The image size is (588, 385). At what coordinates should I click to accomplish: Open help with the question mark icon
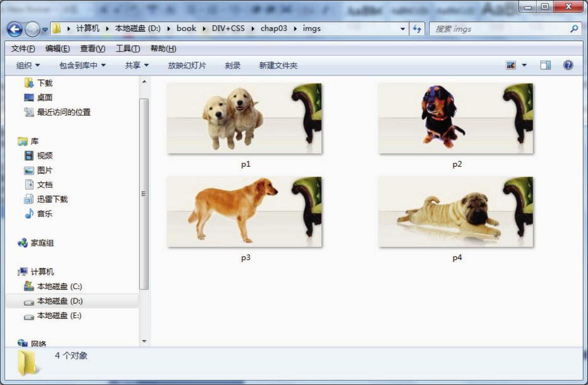568,65
